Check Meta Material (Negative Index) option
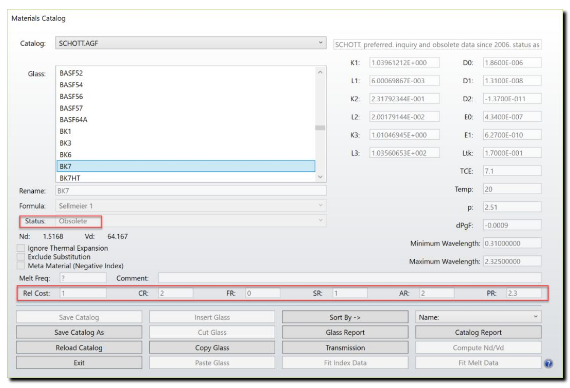Screen dimensions: 570x388 21,265
